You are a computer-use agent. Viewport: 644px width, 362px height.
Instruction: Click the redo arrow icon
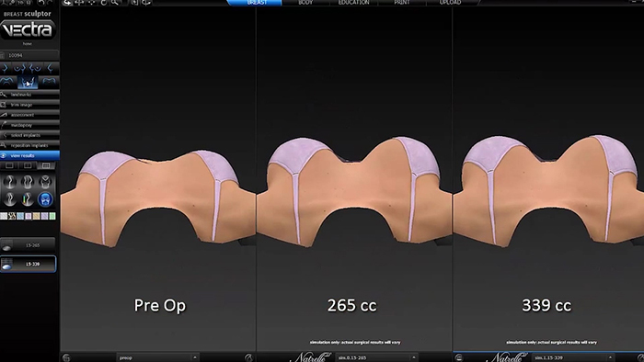pos(51,3)
